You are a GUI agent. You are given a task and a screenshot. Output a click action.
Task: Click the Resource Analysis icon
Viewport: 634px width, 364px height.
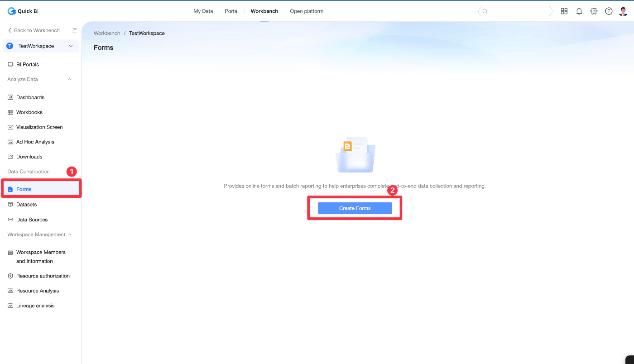click(10, 291)
